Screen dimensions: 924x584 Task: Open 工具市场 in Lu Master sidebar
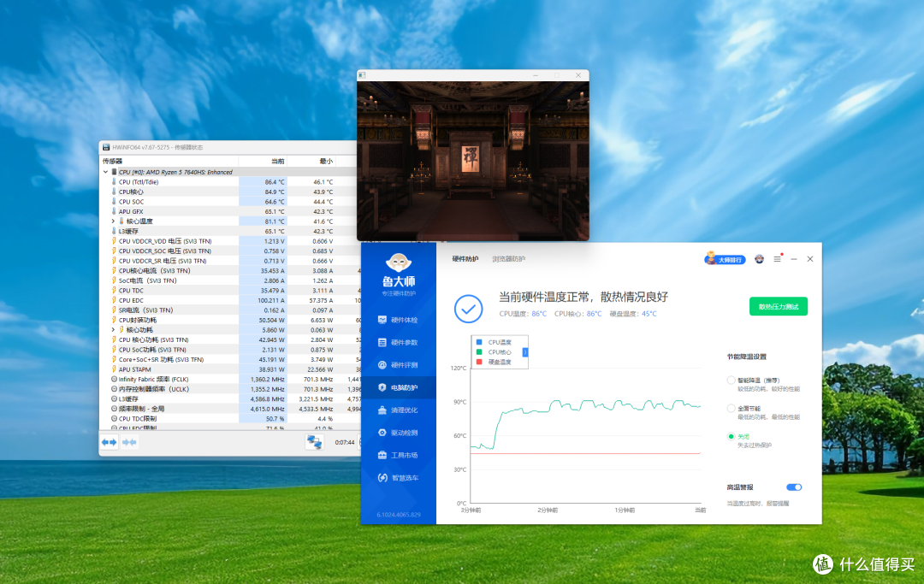point(398,455)
